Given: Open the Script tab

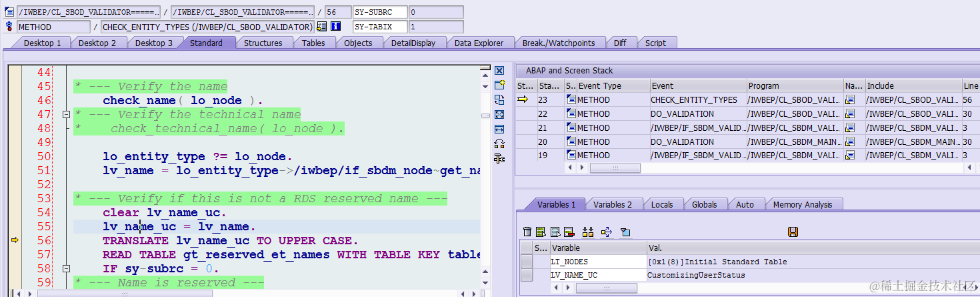Looking at the screenshot, I should [655, 43].
